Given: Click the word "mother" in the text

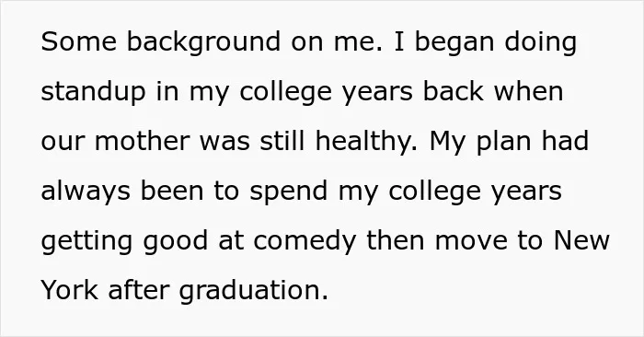Looking at the screenshot, I should coord(143,141).
